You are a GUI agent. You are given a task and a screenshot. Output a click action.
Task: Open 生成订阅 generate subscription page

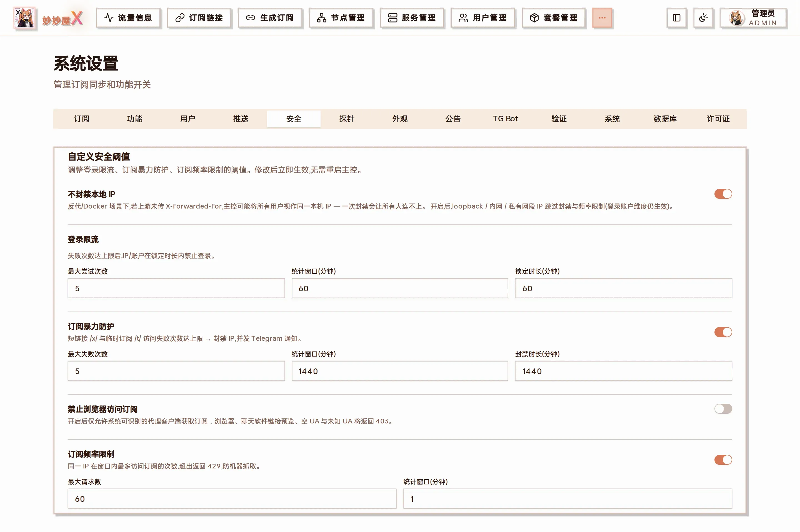[x=270, y=18]
